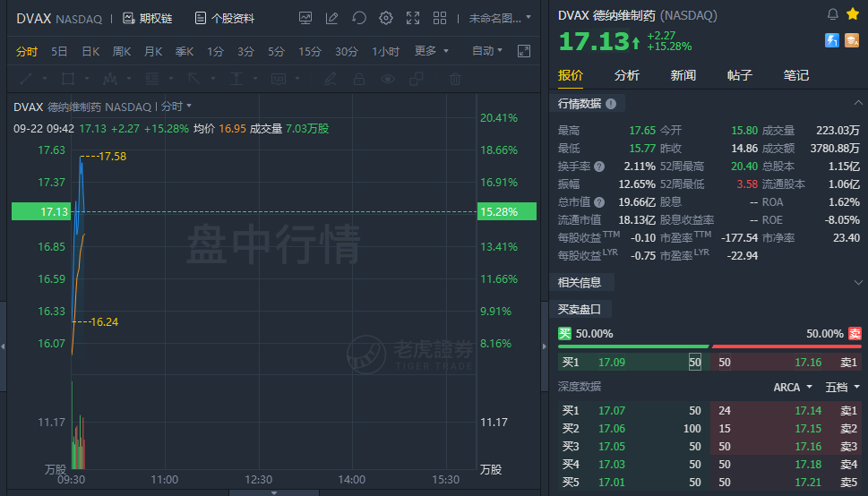Open the 报价 tab
The width and height of the screenshot is (868, 496).
click(571, 75)
